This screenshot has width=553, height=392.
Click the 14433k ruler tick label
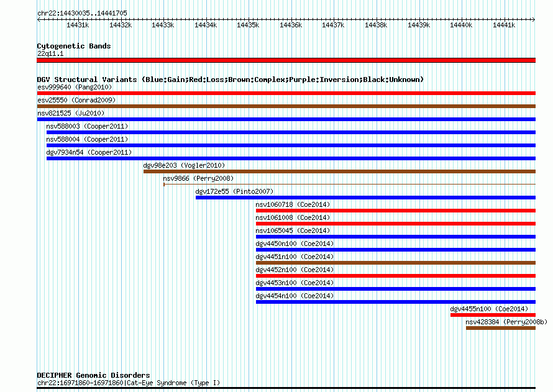pos(163,25)
